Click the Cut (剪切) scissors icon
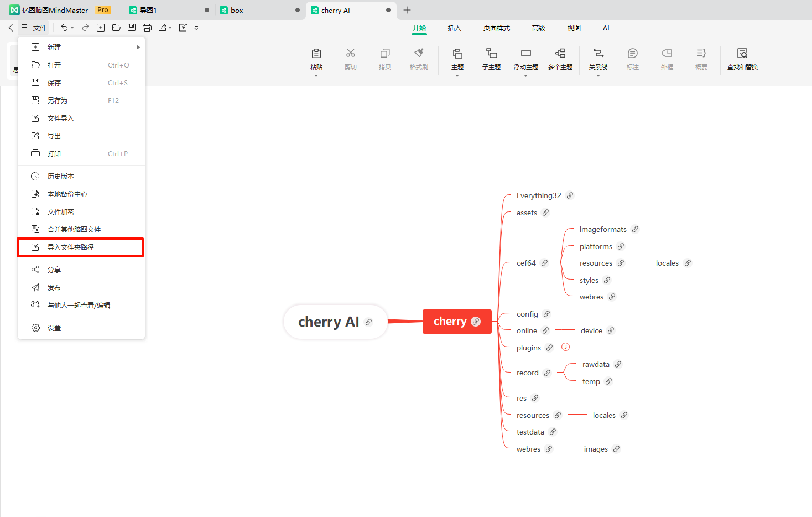Image resolution: width=812 pixels, height=517 pixels. [x=351, y=53]
